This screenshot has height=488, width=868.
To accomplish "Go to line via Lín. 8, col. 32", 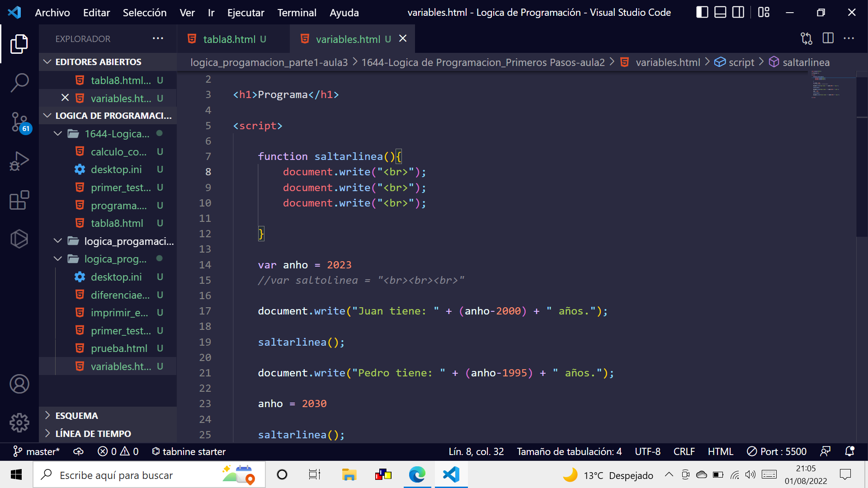I will [x=476, y=451].
